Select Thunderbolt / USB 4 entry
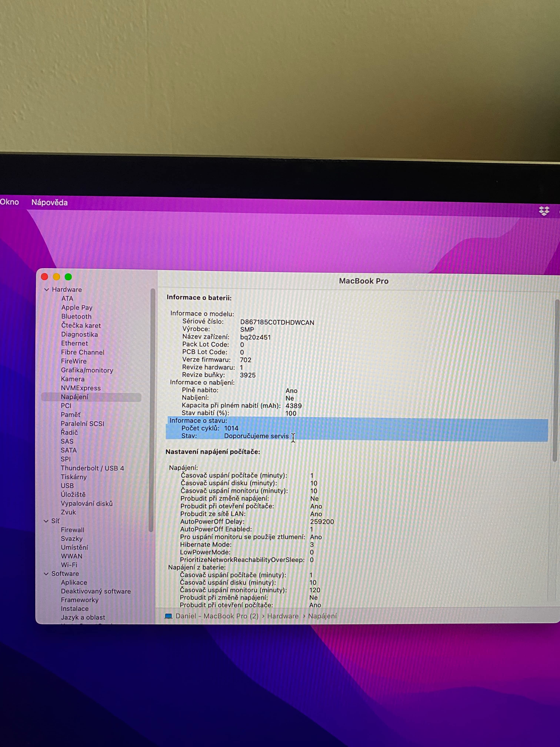 tap(92, 468)
